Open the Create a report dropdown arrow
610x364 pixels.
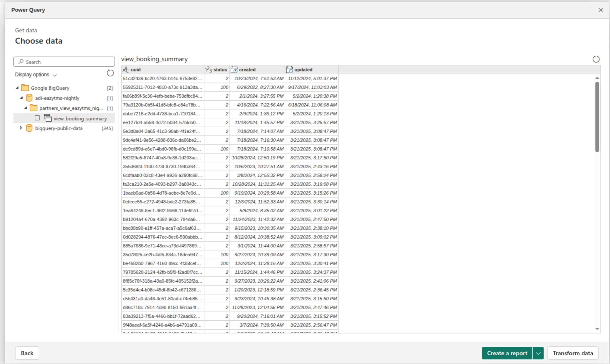[x=538, y=353]
